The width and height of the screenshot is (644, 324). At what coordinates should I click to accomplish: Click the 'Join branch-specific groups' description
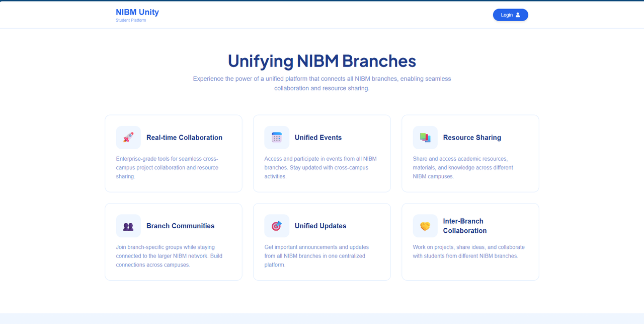pos(169,256)
